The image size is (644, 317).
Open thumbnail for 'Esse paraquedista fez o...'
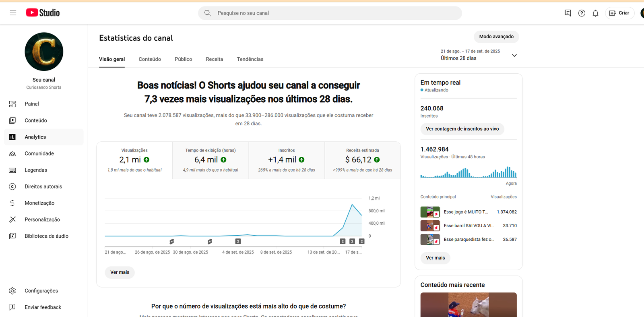(x=430, y=239)
